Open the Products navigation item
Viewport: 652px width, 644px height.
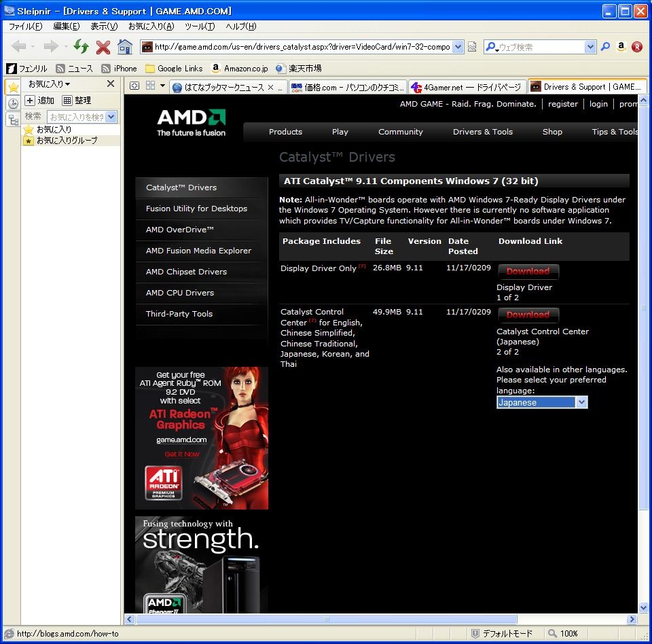pyautogui.click(x=285, y=132)
